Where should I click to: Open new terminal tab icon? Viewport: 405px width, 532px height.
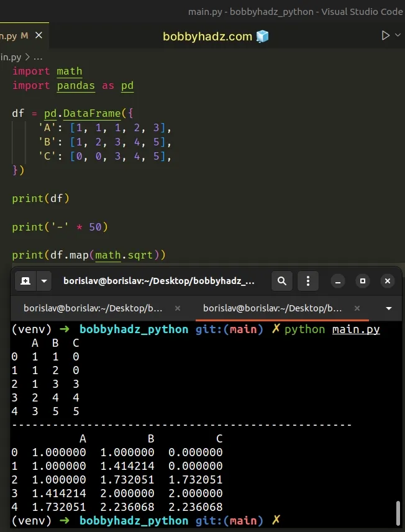(x=25, y=281)
